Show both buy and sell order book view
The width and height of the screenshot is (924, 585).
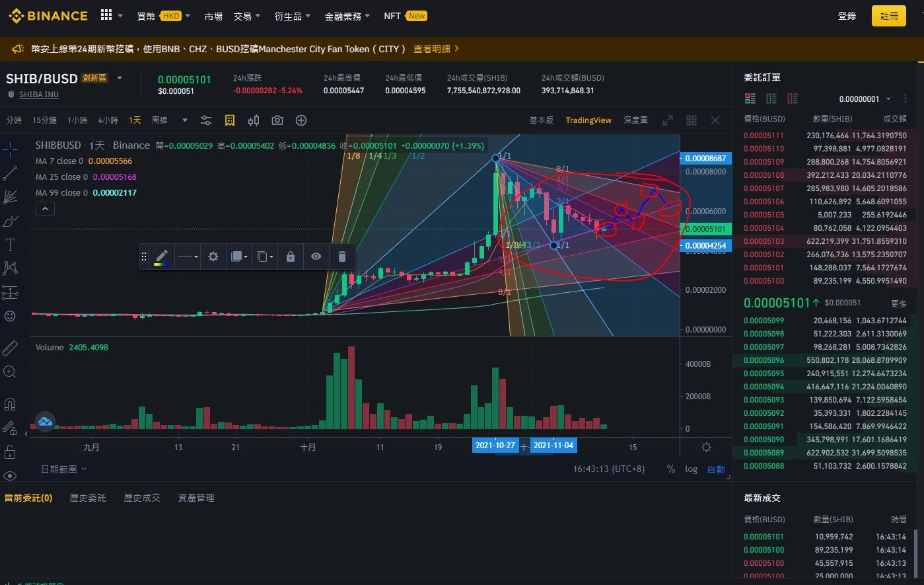[x=750, y=98]
